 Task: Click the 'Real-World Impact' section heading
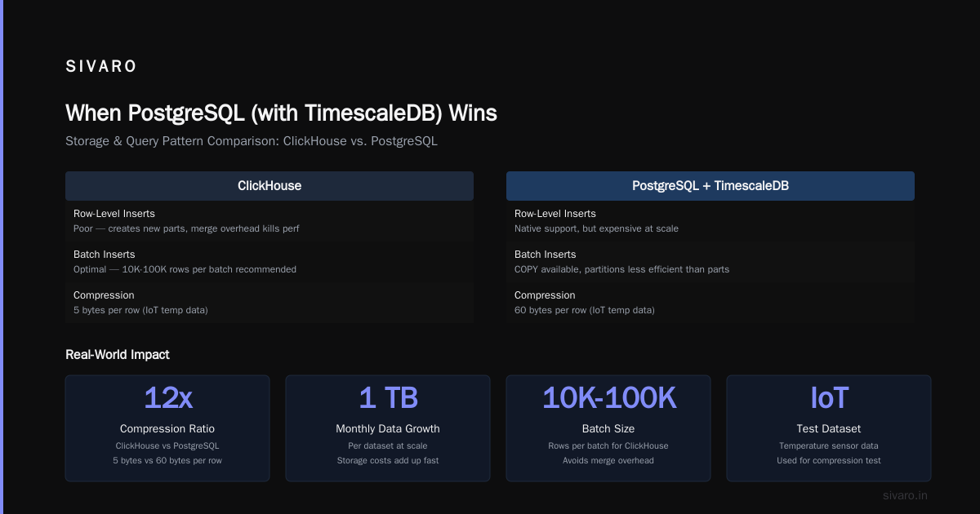coord(118,355)
